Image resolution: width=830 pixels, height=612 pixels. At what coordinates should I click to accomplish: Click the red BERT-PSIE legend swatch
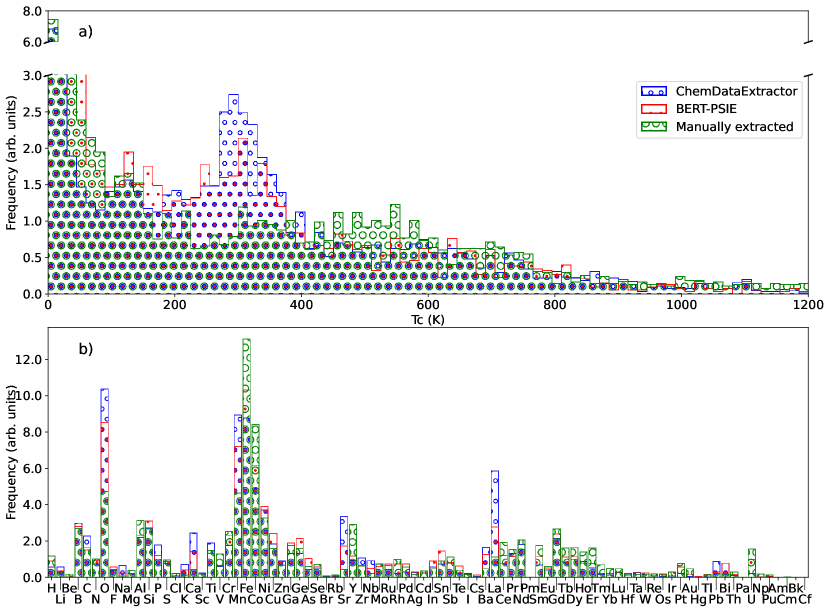point(654,109)
